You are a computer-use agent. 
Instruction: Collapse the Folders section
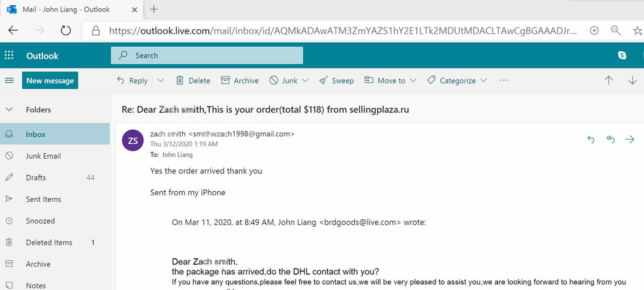(9, 109)
